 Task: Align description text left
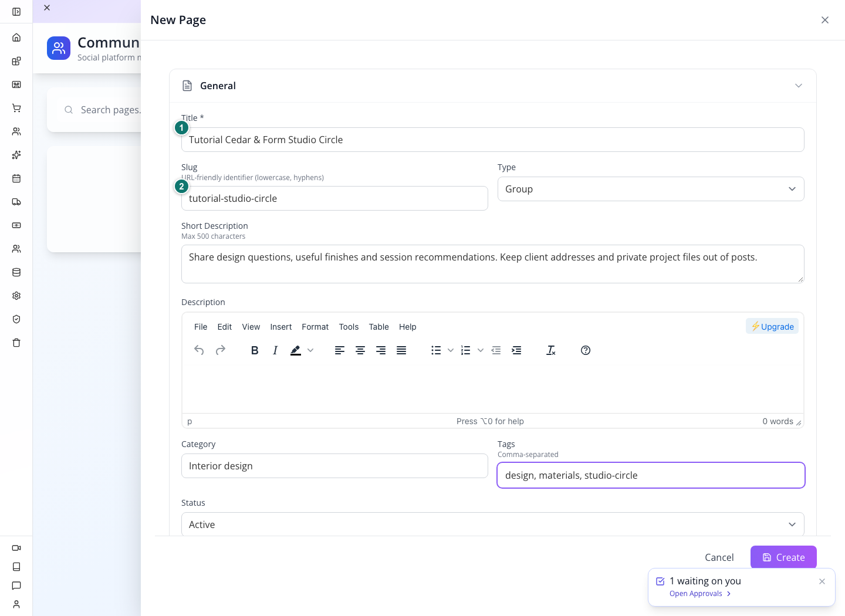coord(340,350)
